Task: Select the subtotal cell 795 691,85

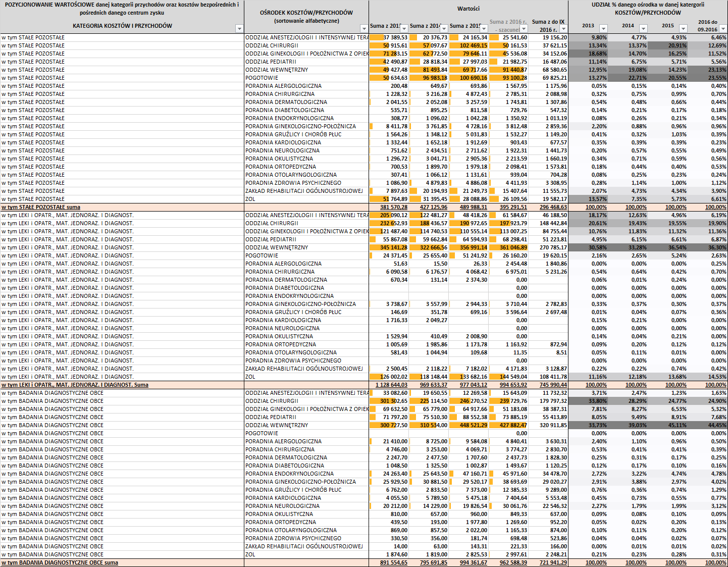Action: click(429, 562)
